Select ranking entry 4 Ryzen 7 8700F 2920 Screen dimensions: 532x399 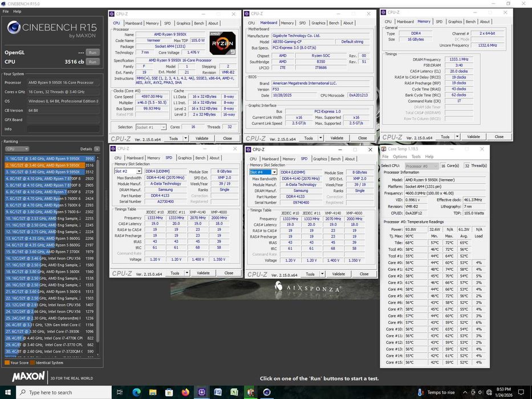coord(50,178)
